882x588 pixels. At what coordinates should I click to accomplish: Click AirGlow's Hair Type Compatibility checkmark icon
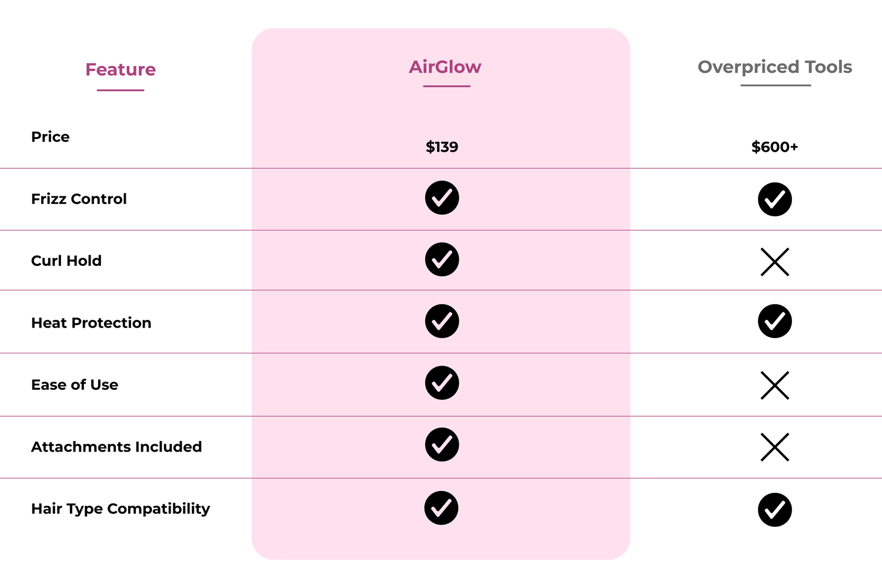pos(442,508)
